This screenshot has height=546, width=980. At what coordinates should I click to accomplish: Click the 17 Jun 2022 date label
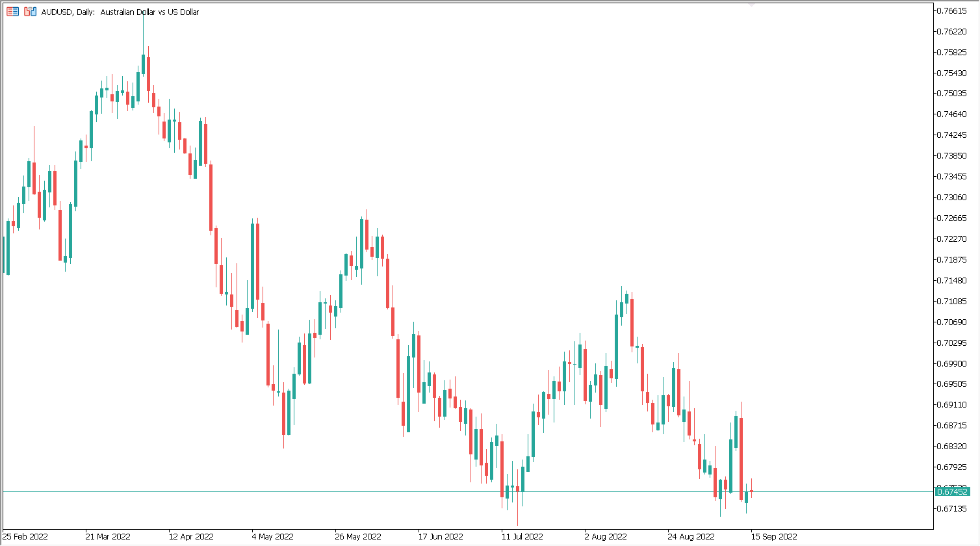coord(441,537)
